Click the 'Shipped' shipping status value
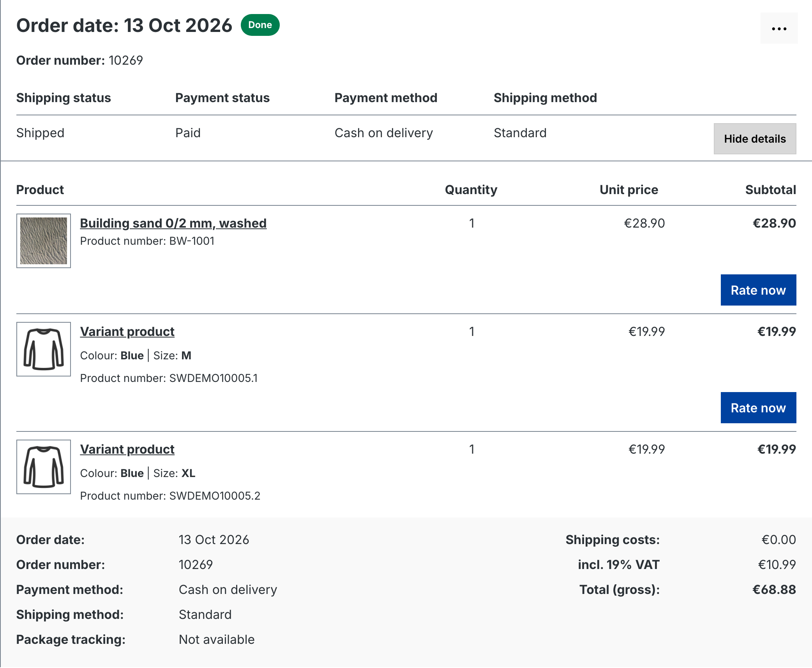 pyautogui.click(x=40, y=133)
